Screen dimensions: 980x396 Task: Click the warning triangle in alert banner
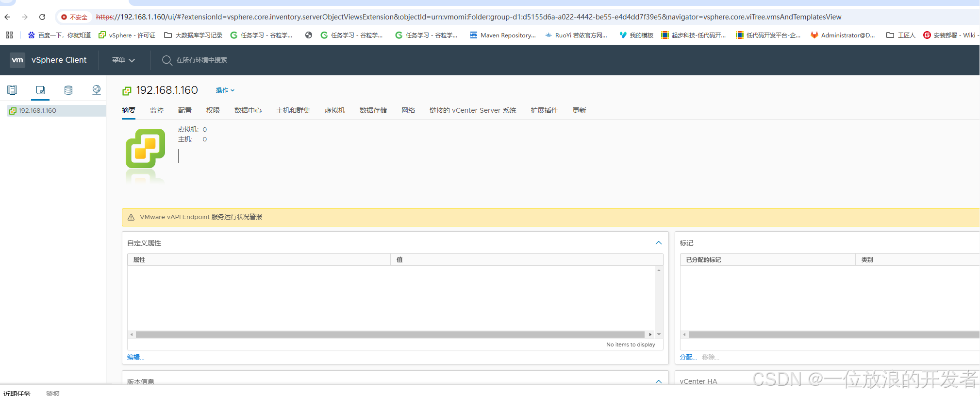point(131,217)
